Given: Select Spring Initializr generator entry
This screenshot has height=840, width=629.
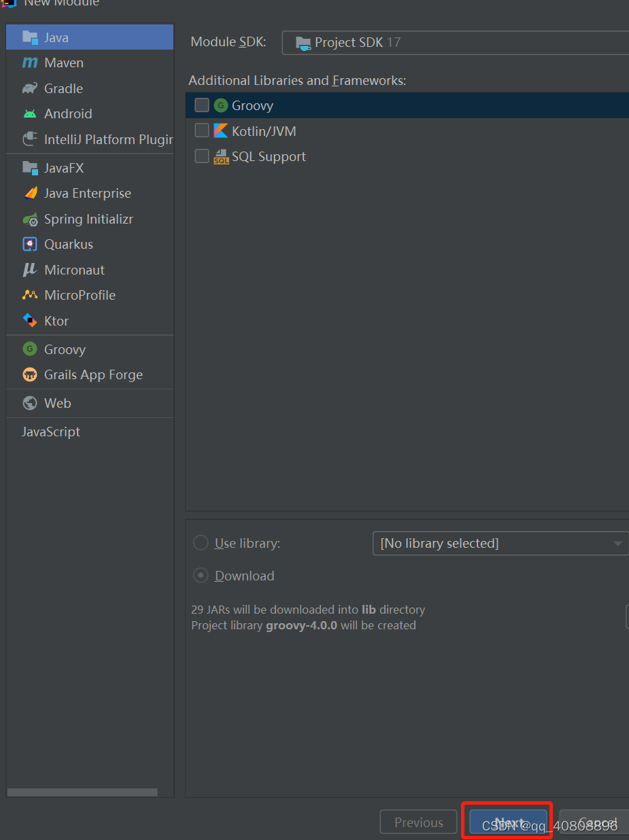Looking at the screenshot, I should (x=89, y=219).
